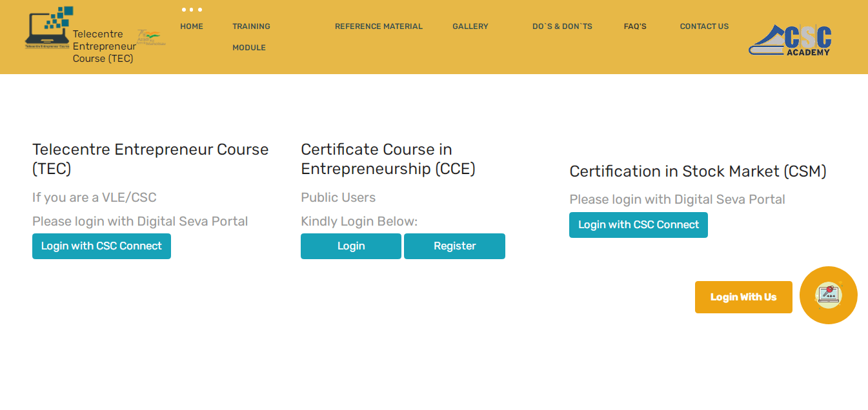Open the CONTACT US page
The image size is (868, 410).
(703, 26)
